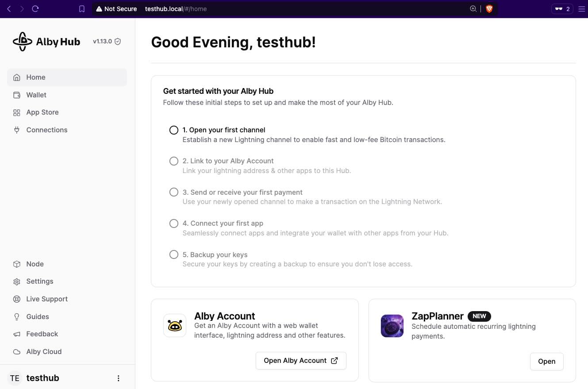Click the 'Get started with your Alby Hub' title
The width and height of the screenshot is (588, 389).
[x=218, y=91]
